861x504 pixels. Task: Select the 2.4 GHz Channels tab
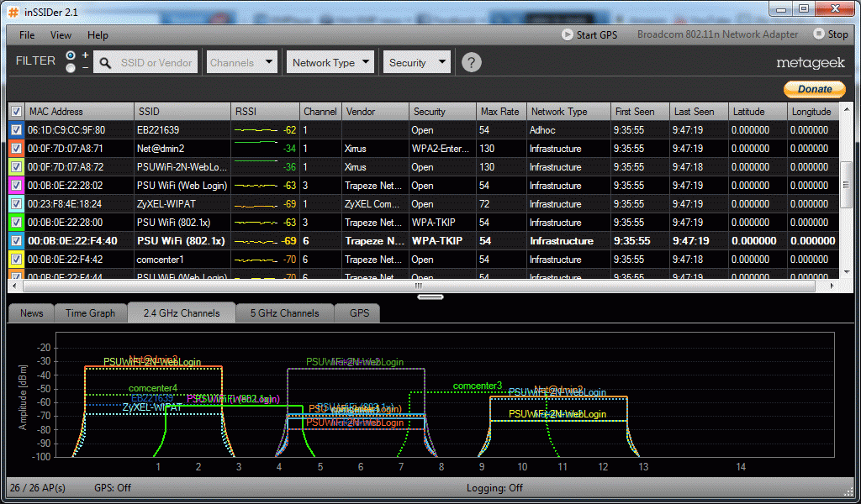pos(182,313)
